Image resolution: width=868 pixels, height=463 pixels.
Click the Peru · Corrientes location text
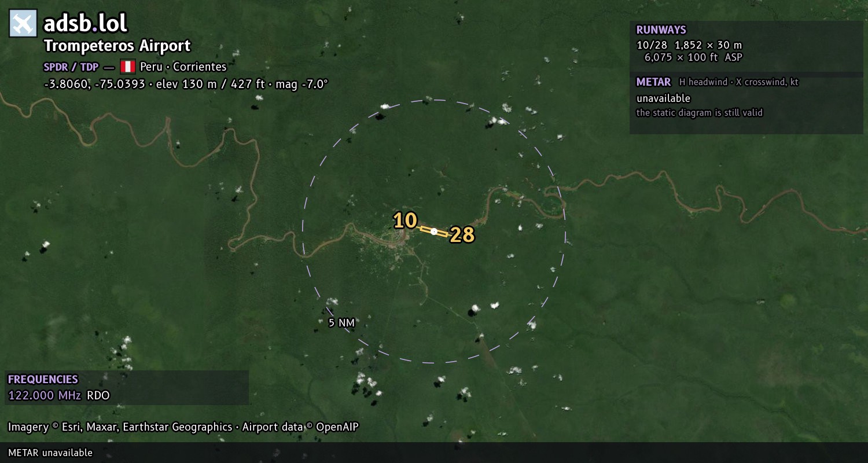coord(183,67)
